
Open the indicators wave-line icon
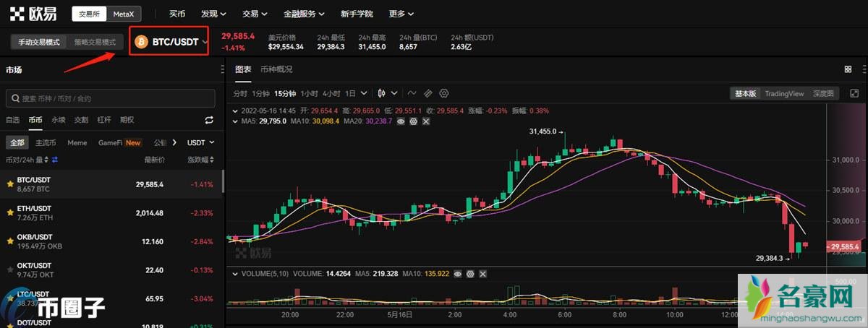click(412, 93)
